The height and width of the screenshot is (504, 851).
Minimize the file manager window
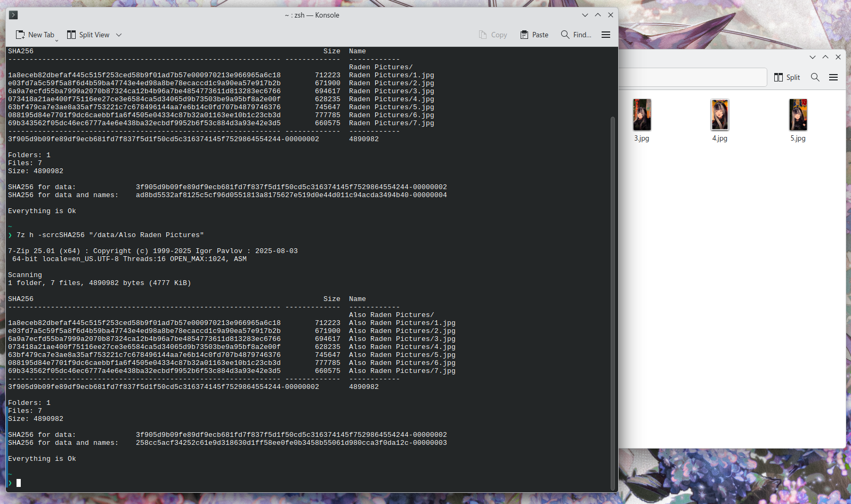813,57
